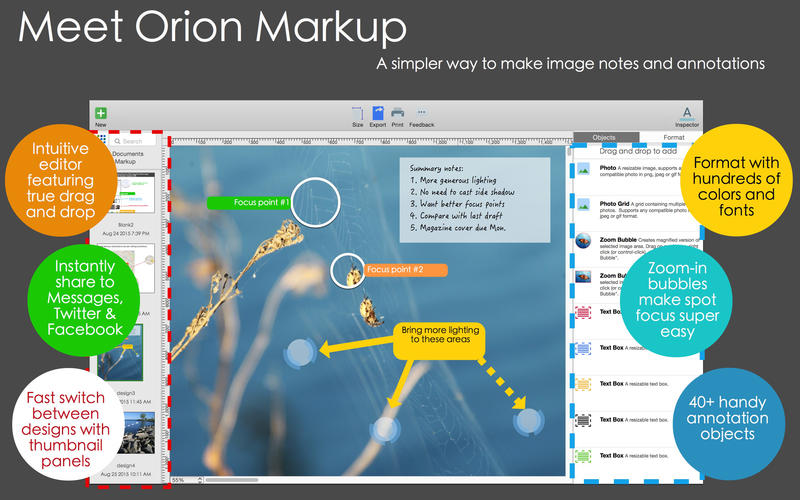Select the left blue highlight circle
Image resolution: width=800 pixels, height=500 pixels.
click(x=301, y=353)
